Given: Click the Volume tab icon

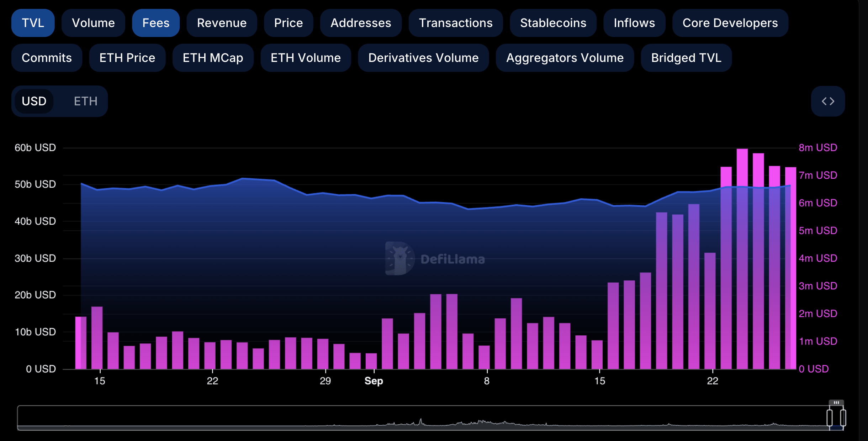Looking at the screenshot, I should point(93,22).
